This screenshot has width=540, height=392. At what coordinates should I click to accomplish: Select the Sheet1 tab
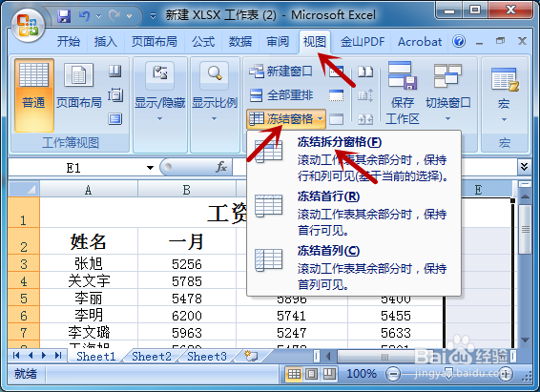(96, 357)
